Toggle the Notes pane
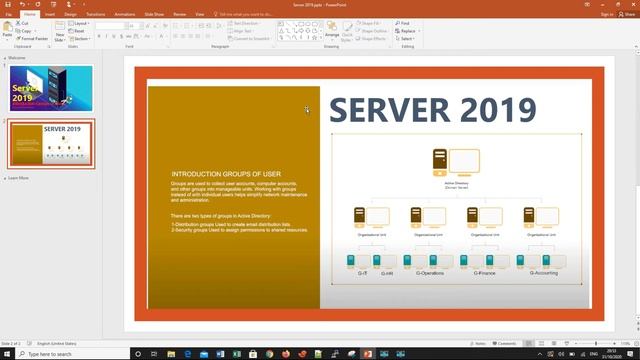The width and height of the screenshot is (640, 360). coord(478,343)
